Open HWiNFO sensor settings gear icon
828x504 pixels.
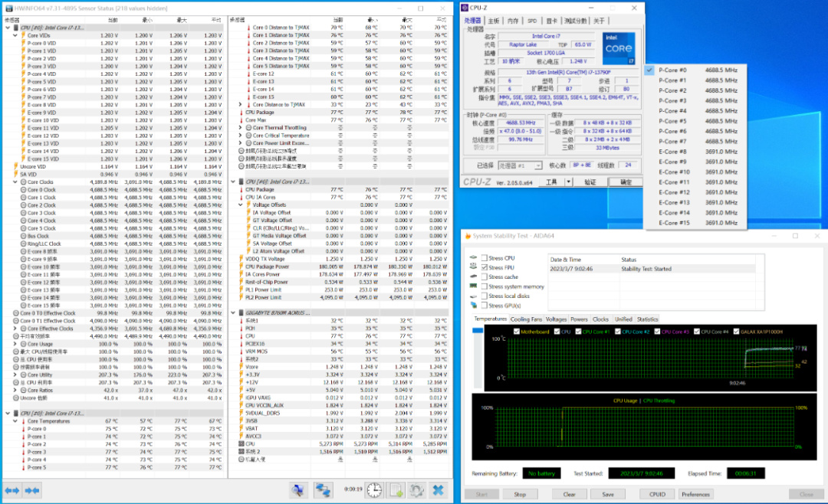[417, 490]
